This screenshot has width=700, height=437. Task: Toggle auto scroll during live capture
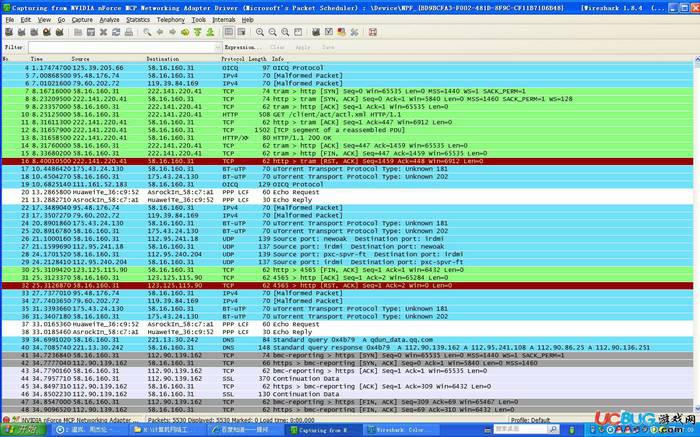(x=242, y=32)
